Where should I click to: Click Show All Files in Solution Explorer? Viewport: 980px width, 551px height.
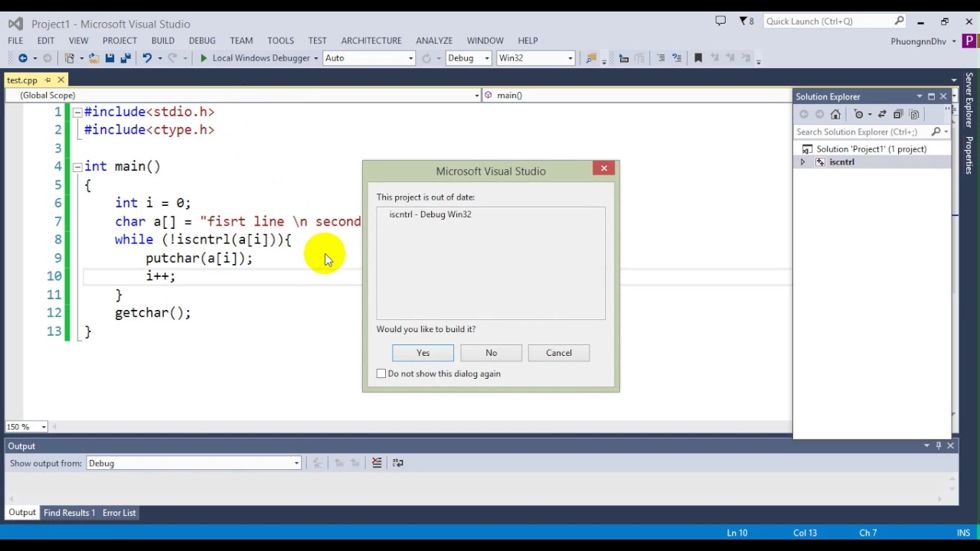click(x=914, y=115)
